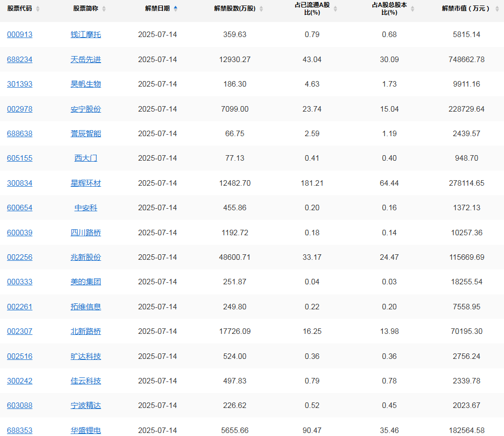Open the 安宁股份 stock link

pos(86,109)
